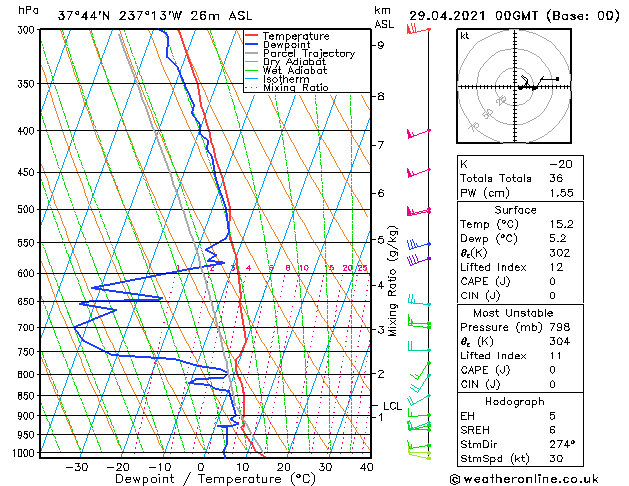Click the hodograph 'kt' unit label

click(x=465, y=36)
